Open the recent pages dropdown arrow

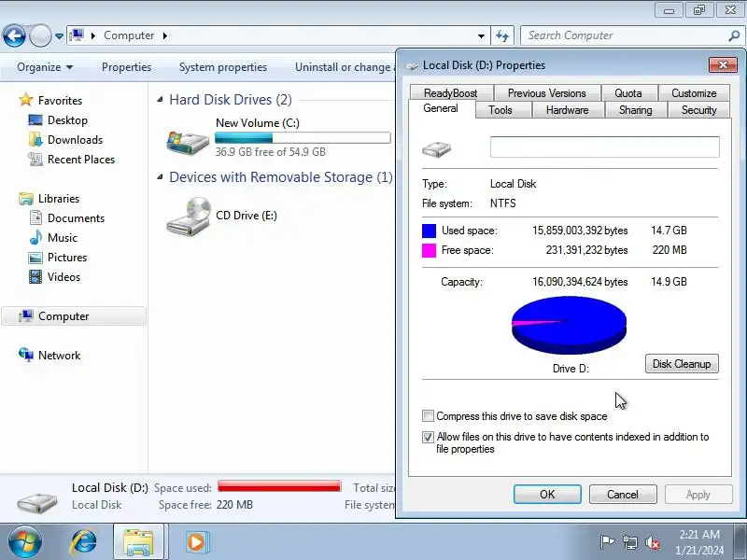[x=59, y=35]
